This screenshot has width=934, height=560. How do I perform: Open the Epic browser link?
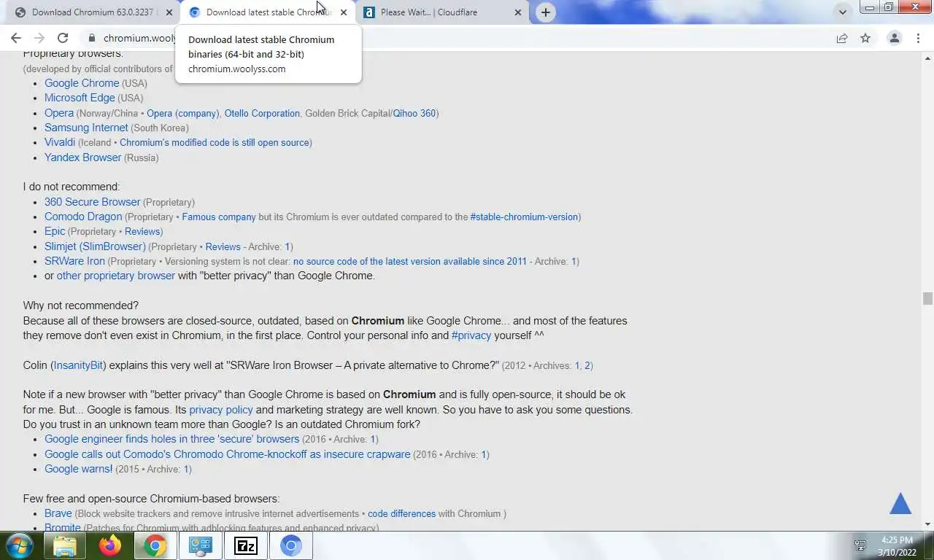click(55, 231)
